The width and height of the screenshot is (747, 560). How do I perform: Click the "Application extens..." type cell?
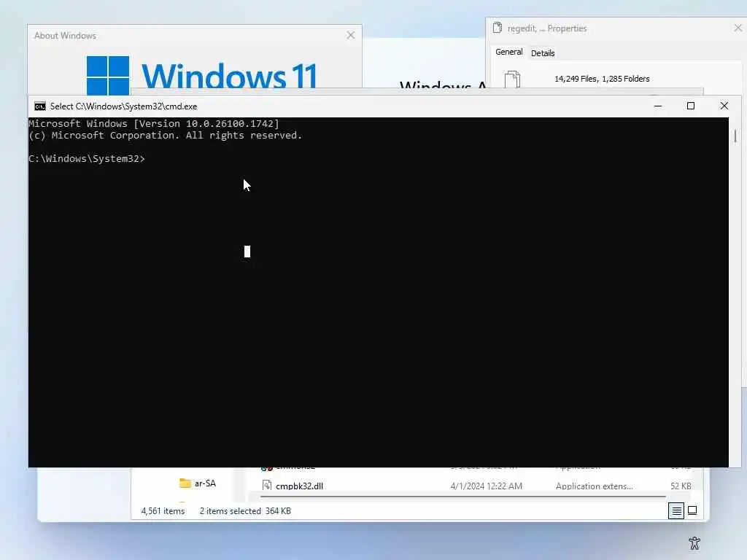(x=594, y=486)
